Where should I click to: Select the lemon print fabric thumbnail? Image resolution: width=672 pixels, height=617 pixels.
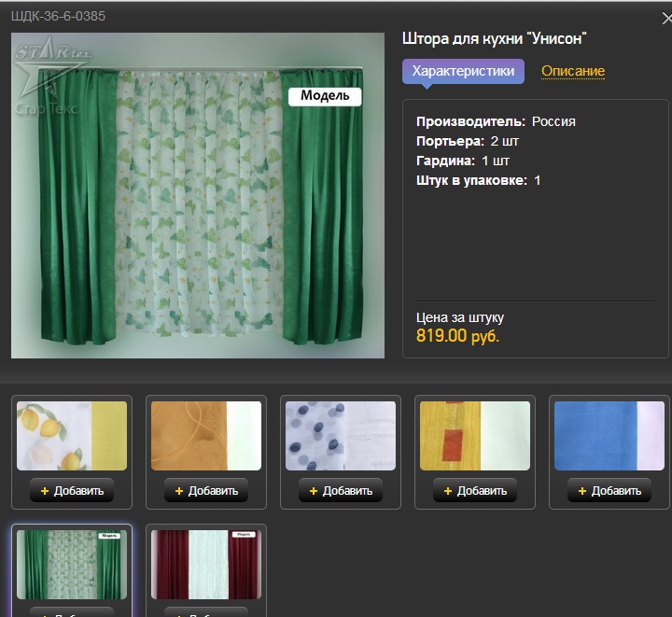coord(72,436)
